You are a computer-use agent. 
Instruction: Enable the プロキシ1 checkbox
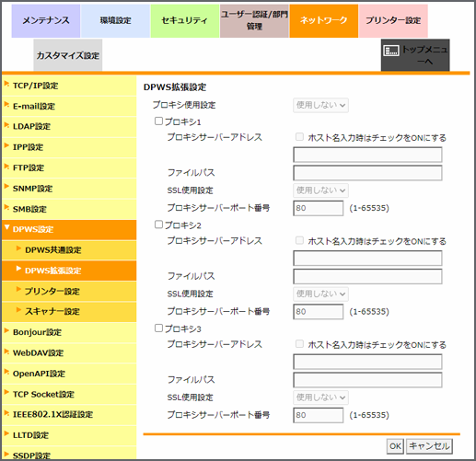158,121
